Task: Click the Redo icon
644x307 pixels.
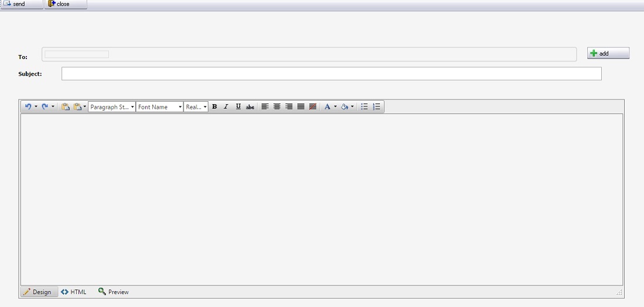Action: point(44,106)
